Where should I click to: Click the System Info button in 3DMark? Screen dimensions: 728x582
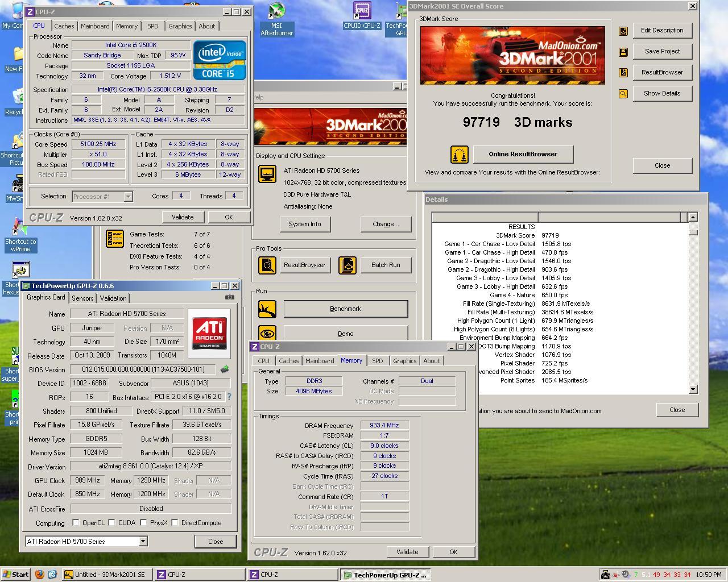(x=305, y=224)
